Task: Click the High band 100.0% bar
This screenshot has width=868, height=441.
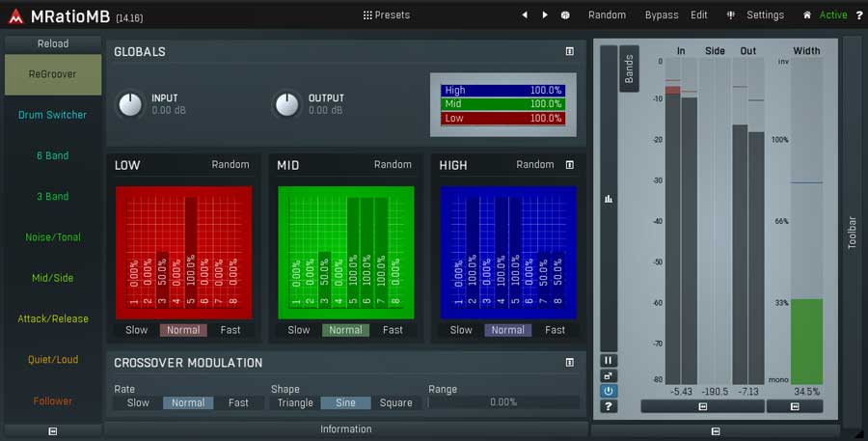Action: pyautogui.click(x=503, y=91)
